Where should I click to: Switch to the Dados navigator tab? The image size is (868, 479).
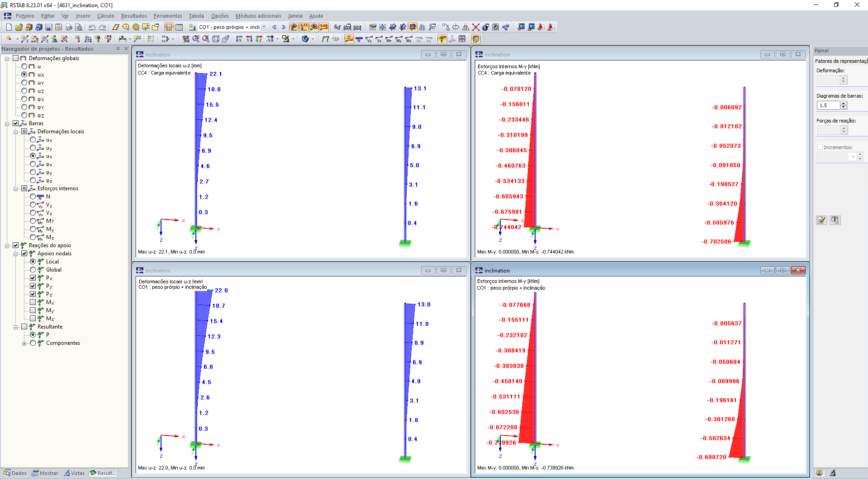pyautogui.click(x=15, y=473)
